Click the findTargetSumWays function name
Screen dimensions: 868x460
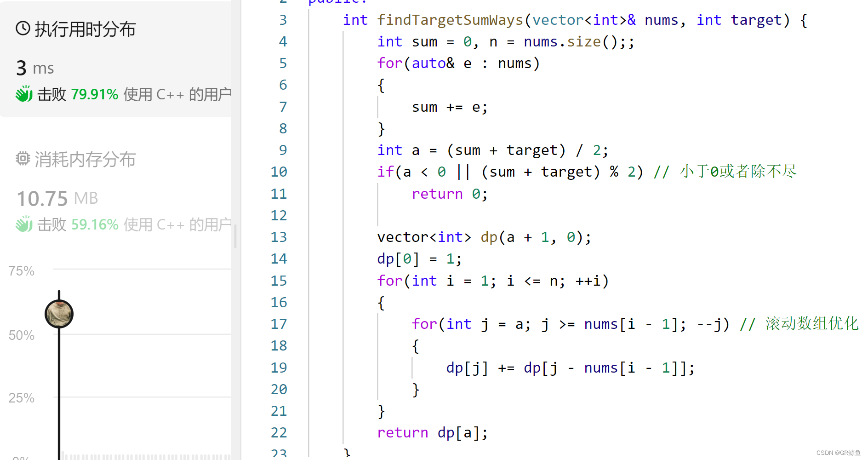coord(450,20)
